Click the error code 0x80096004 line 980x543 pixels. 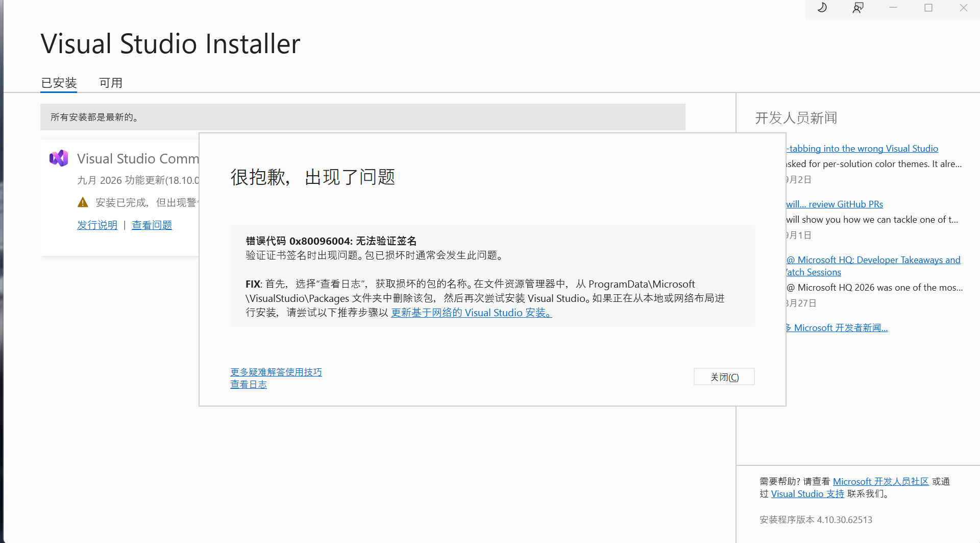tap(331, 241)
